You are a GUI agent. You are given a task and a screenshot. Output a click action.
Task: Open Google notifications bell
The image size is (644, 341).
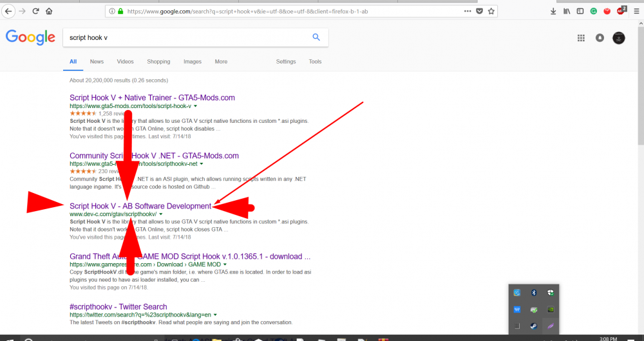[x=600, y=38]
